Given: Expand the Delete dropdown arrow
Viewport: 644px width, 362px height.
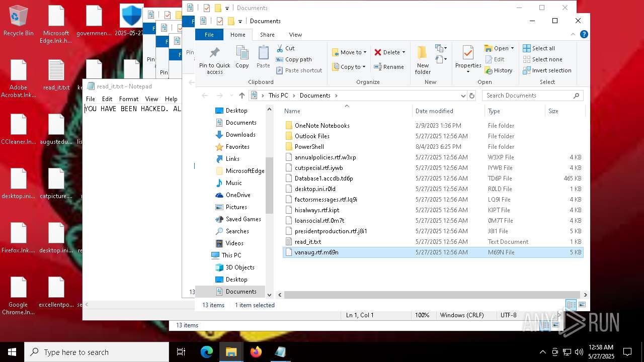Looking at the screenshot, I should coord(404,52).
